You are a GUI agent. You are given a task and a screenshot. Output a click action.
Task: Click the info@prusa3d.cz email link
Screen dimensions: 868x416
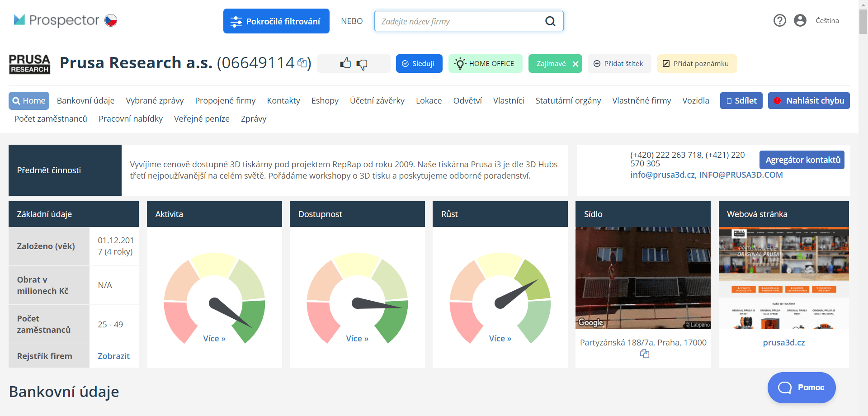(x=663, y=175)
